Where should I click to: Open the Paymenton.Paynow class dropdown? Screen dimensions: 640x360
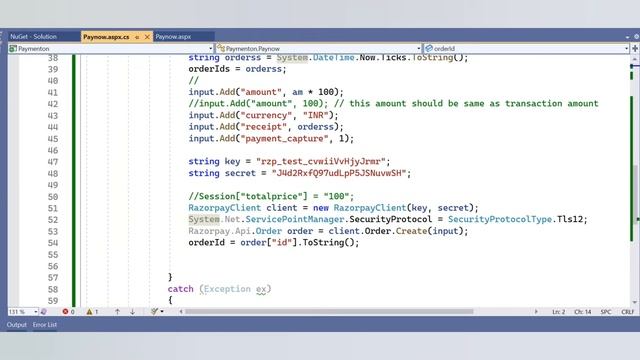coord(318,49)
